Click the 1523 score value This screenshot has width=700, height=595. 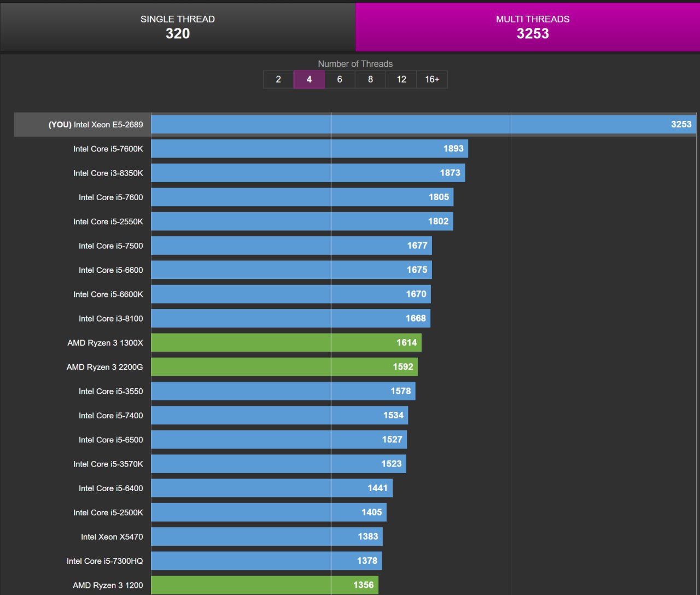click(x=392, y=464)
